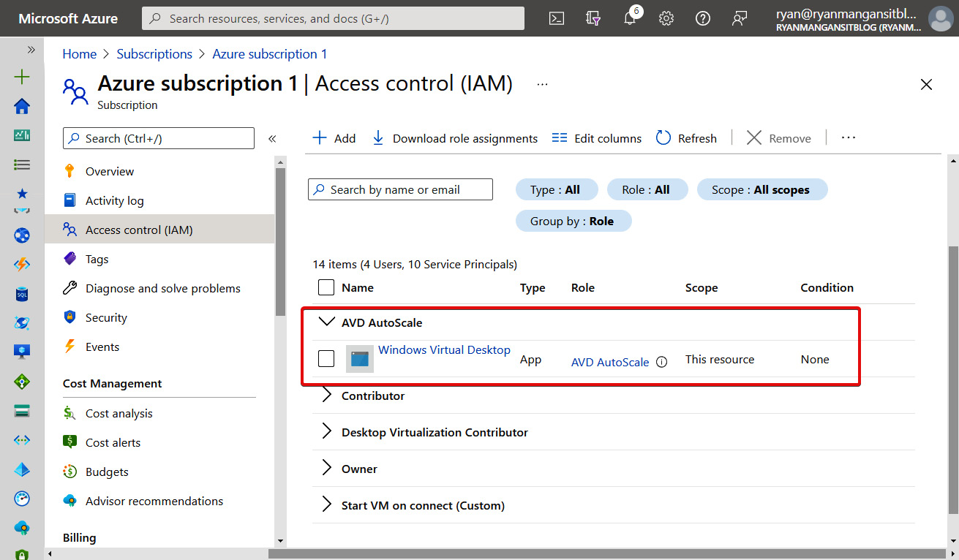This screenshot has height=560, width=959.
Task: Open Storage accounts icon in sidebar
Action: click(22, 411)
